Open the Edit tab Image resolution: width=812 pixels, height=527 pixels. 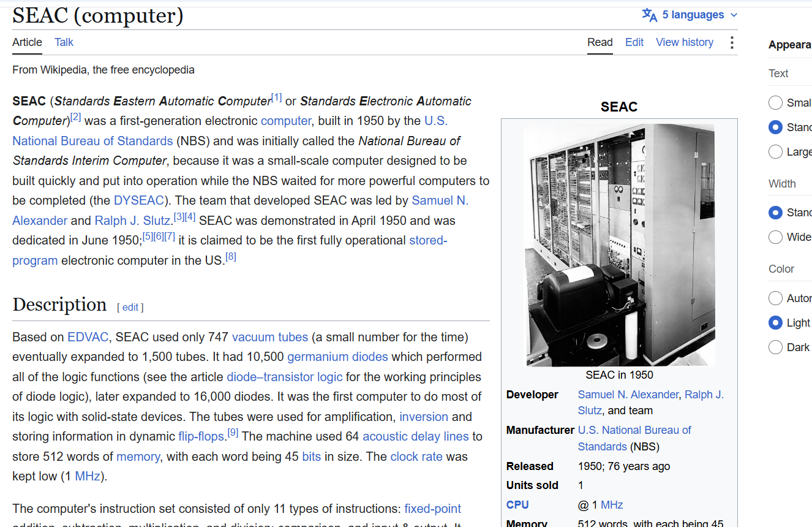[x=634, y=42]
